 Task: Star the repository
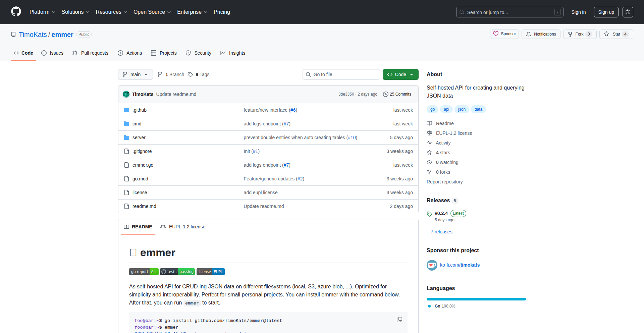point(616,34)
